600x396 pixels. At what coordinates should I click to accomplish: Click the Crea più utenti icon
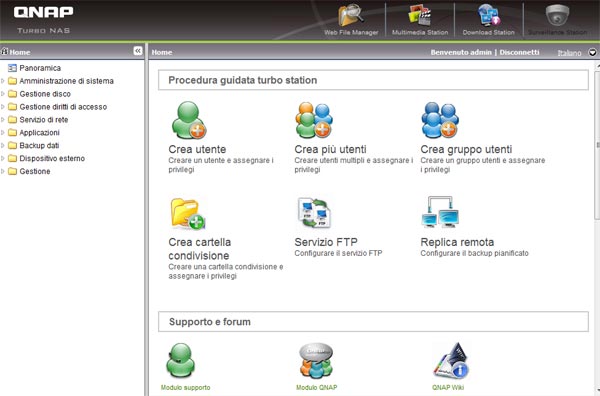314,120
